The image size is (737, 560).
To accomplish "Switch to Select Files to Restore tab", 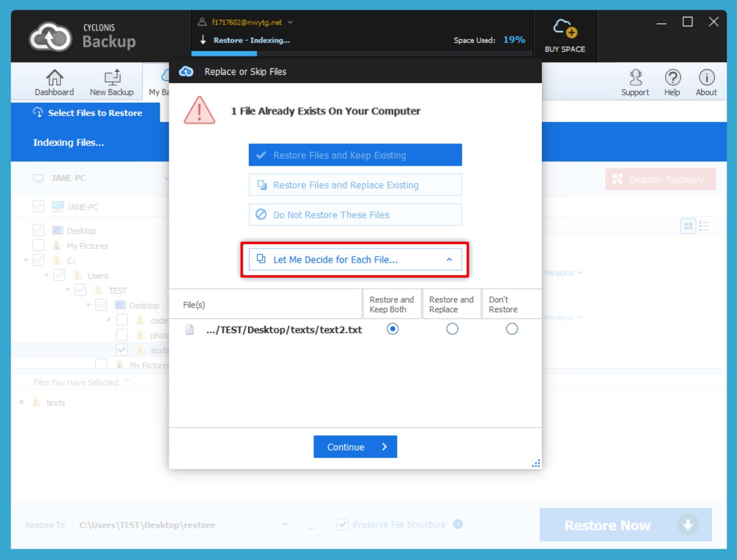I will (88, 112).
